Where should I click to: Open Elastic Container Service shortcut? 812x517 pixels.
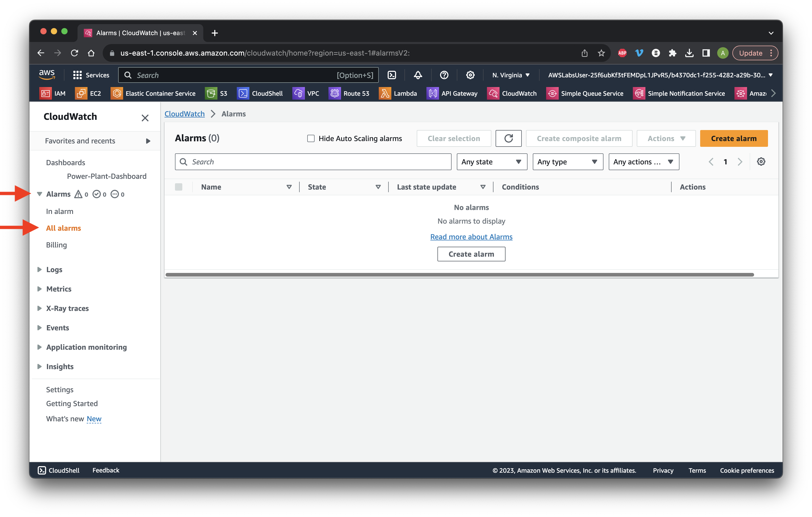tap(153, 94)
